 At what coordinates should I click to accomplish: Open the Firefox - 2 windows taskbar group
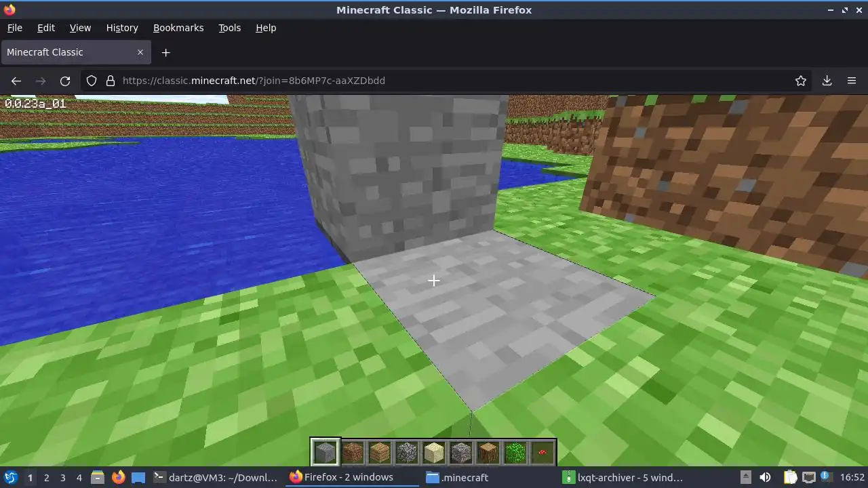coord(351,477)
